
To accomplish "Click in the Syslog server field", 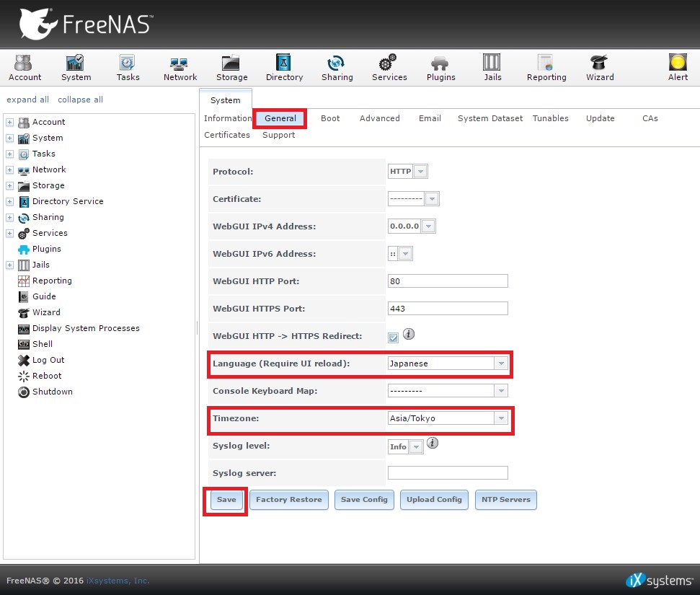I will 448,472.
